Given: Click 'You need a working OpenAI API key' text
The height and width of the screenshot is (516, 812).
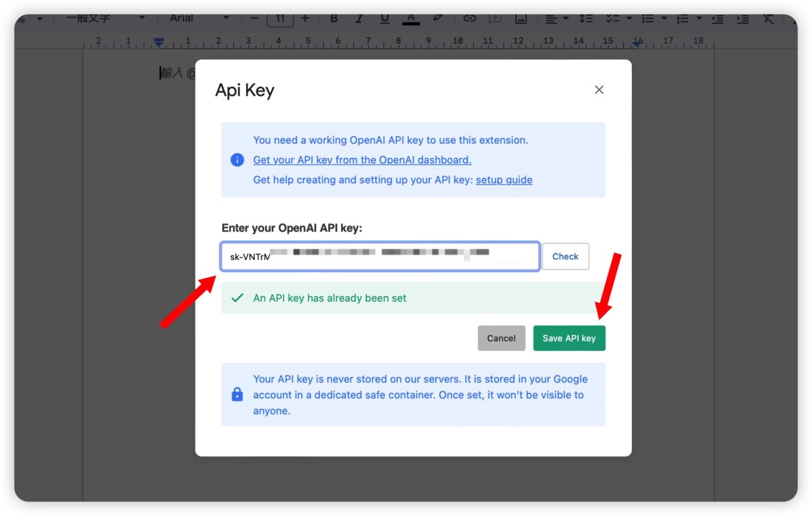Looking at the screenshot, I should click(x=390, y=140).
